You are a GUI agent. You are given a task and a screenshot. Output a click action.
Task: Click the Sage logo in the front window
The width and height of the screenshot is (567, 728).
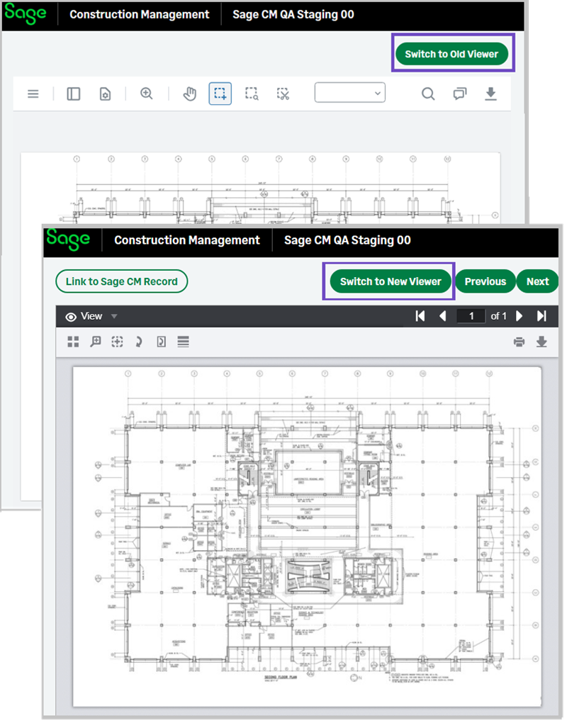[x=68, y=239]
